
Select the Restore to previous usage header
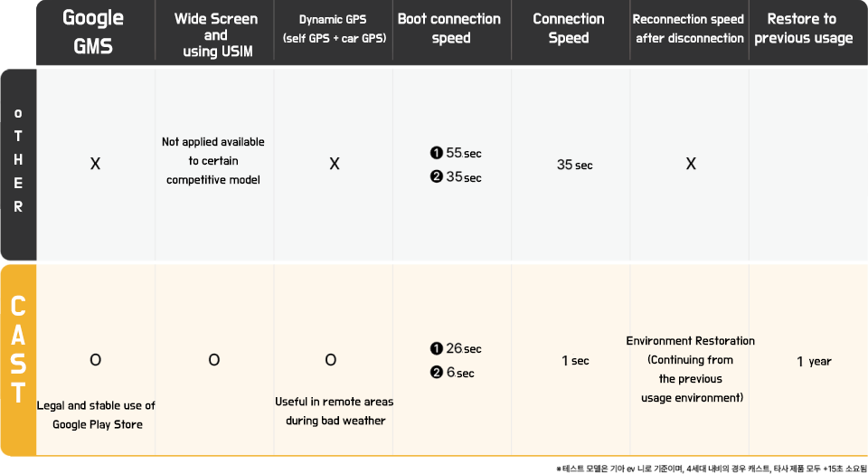pos(803,28)
